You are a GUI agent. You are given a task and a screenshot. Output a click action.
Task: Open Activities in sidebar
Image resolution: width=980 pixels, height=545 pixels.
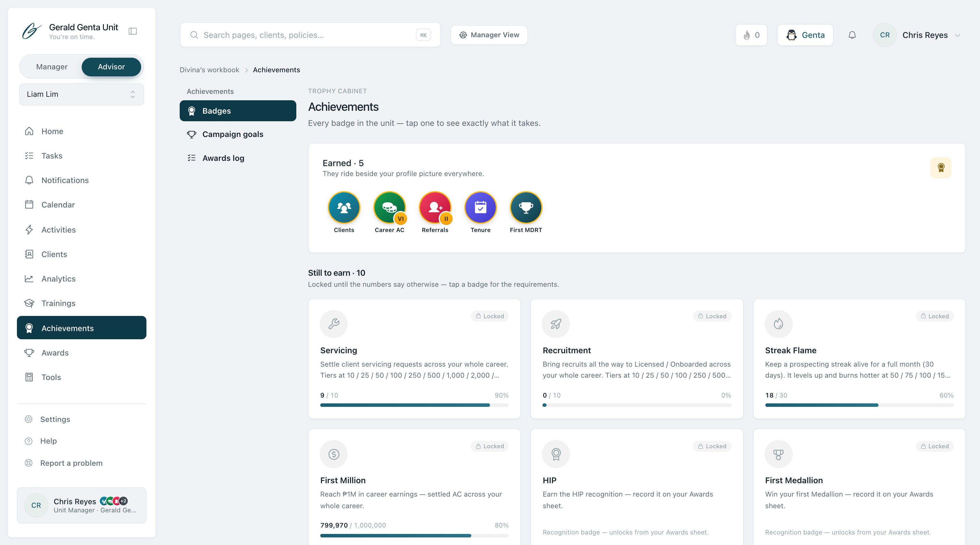point(81,230)
